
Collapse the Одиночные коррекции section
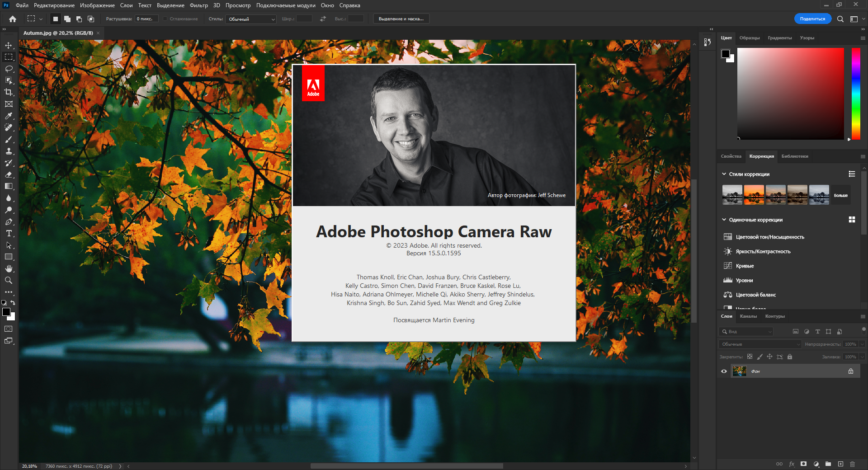pos(724,220)
